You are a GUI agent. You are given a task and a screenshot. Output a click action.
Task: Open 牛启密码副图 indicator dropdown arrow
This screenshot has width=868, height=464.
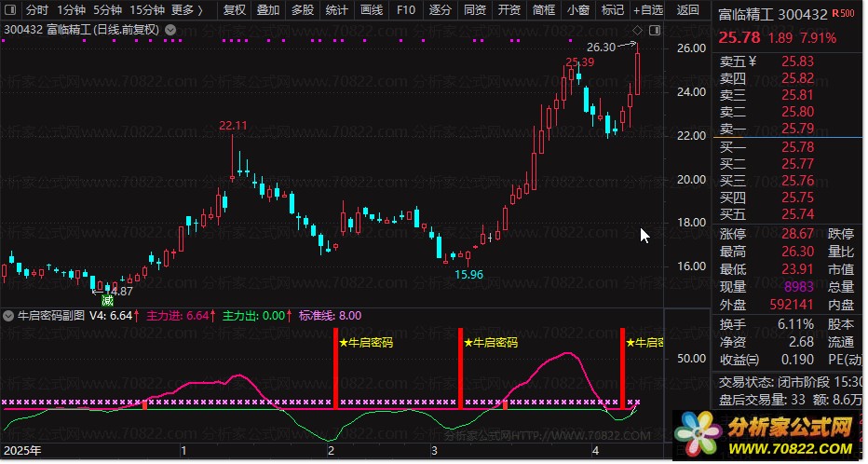point(8,316)
